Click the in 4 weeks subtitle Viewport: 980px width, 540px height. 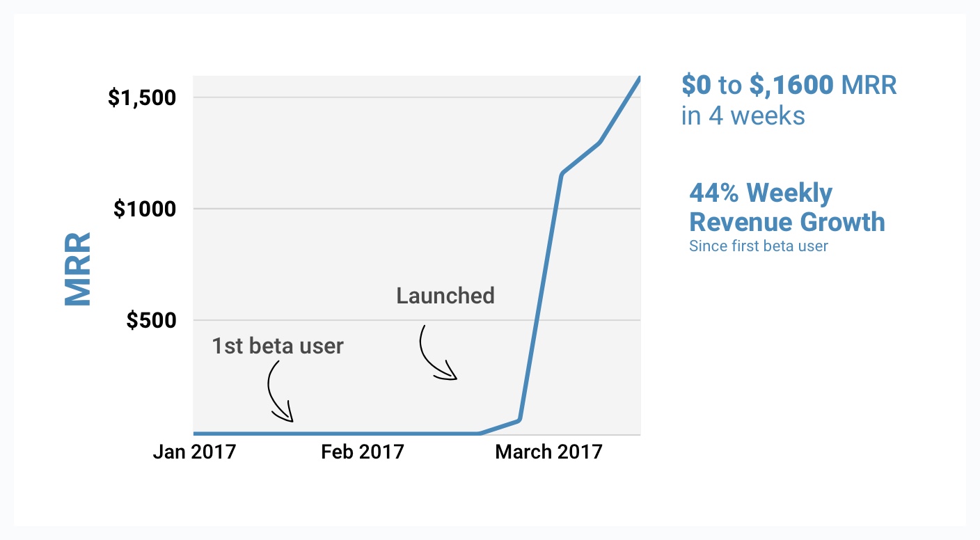[x=743, y=116]
